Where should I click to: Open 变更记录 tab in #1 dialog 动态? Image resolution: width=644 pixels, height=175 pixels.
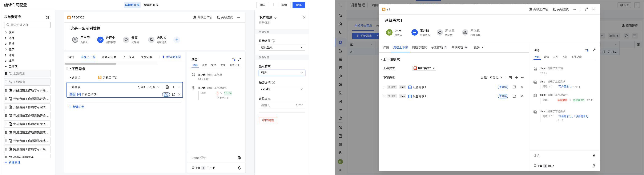pyautogui.click(x=576, y=57)
